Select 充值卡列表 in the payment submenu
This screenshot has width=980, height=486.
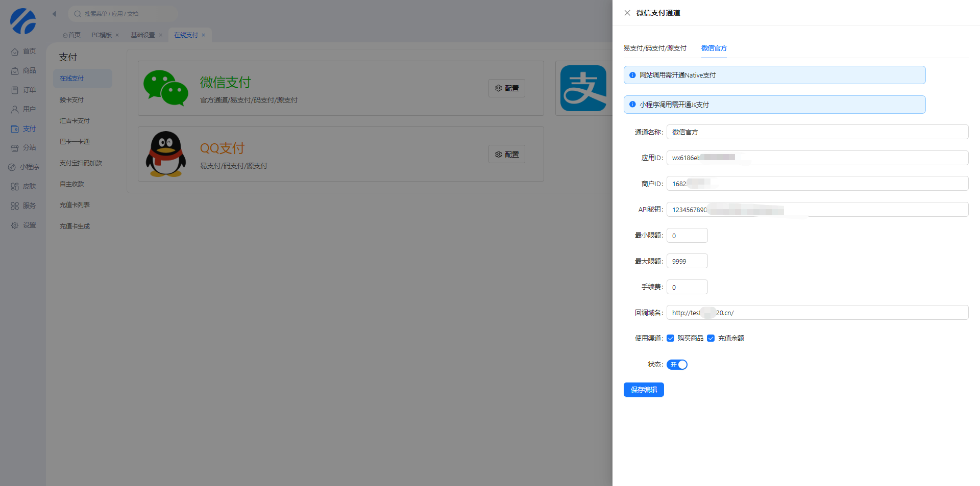click(75, 205)
